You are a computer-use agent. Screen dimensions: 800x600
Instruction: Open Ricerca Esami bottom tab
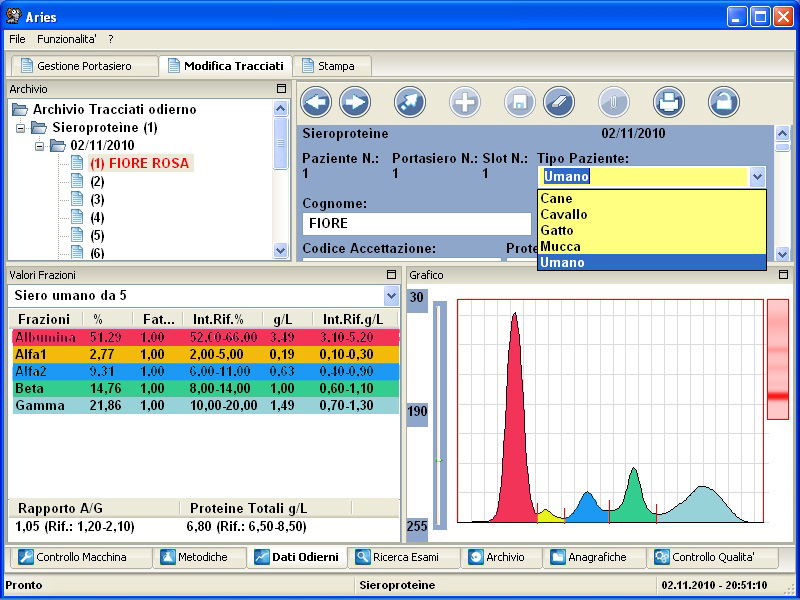405,557
